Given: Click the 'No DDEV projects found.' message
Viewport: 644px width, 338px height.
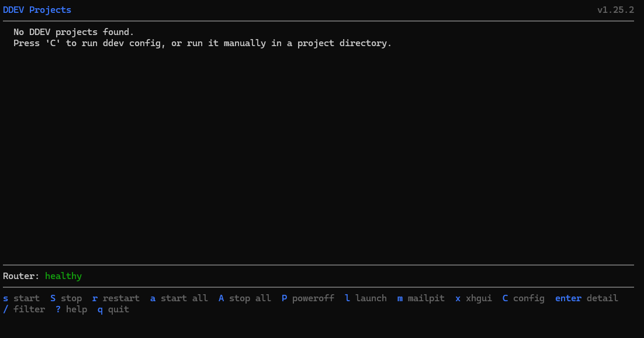Looking at the screenshot, I should 74,32.
